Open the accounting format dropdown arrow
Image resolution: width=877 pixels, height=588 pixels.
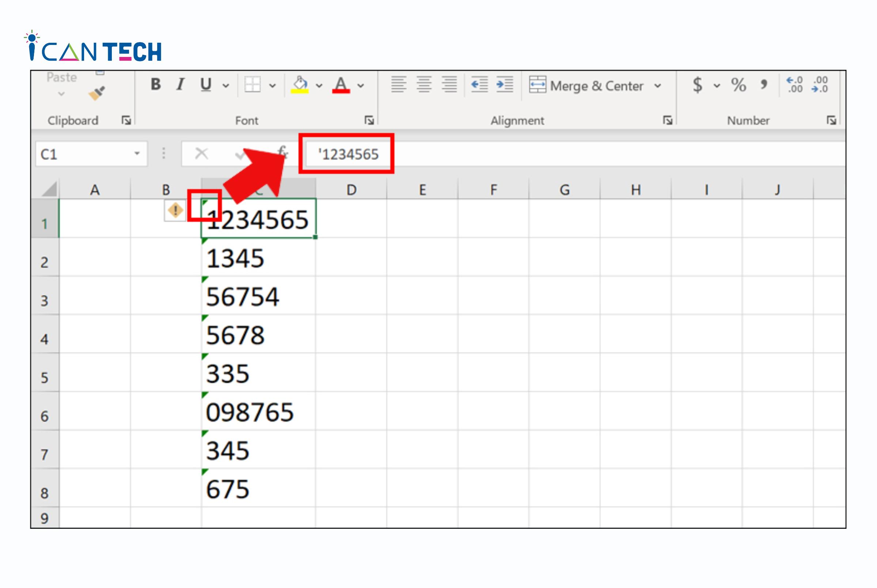point(717,86)
